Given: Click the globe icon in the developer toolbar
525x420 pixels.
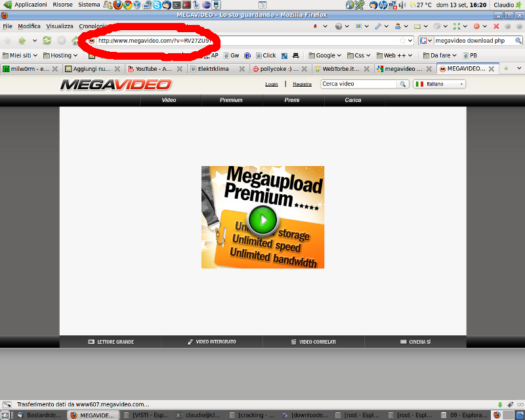Looking at the screenshot, I should (339, 26).
